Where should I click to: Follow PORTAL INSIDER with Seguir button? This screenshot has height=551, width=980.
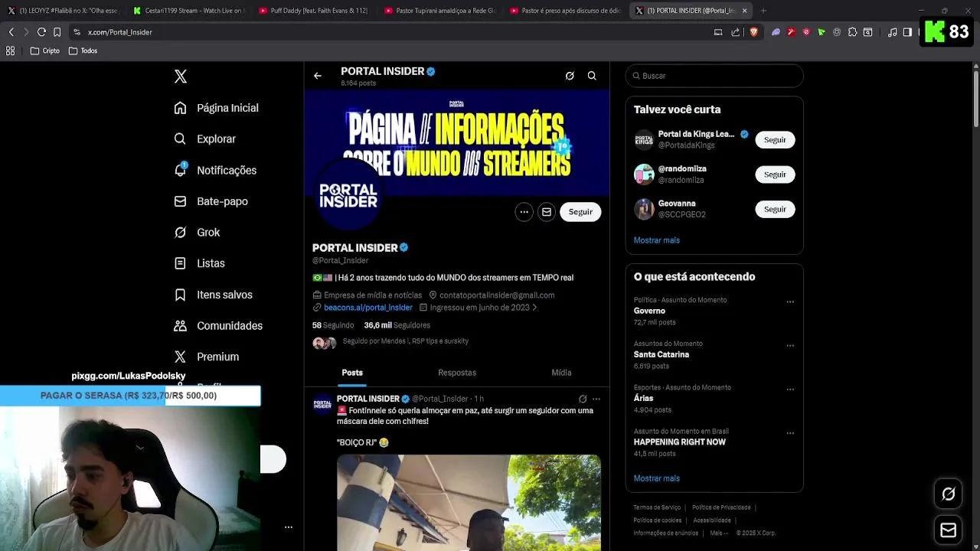tap(580, 212)
